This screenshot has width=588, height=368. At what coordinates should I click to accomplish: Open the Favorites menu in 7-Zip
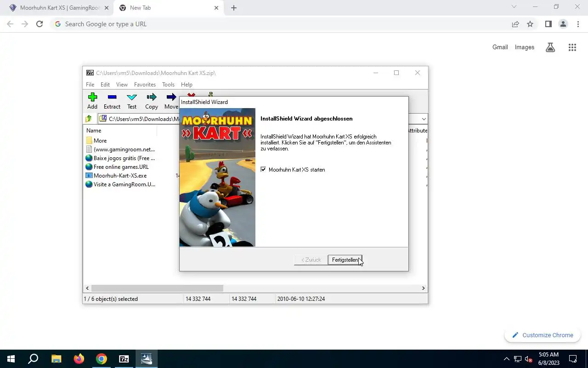coord(145,85)
